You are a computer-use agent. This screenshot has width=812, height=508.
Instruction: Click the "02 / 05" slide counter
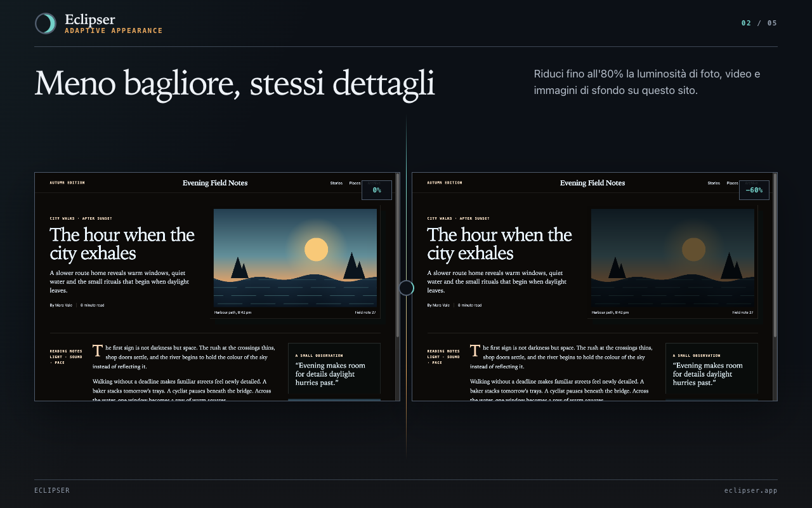[759, 23]
